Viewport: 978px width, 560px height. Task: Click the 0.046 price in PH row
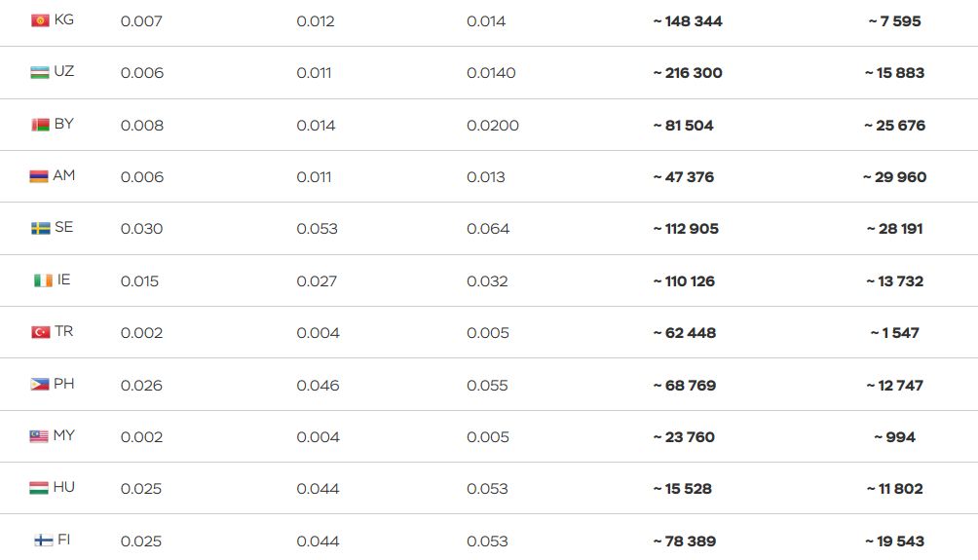(319, 386)
